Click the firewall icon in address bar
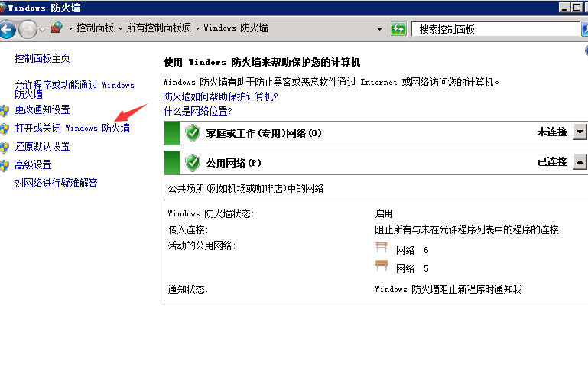 57,28
